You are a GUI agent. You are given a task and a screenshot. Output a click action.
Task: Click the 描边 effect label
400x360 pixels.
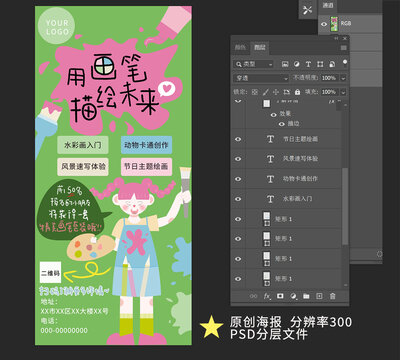pyautogui.click(x=293, y=124)
